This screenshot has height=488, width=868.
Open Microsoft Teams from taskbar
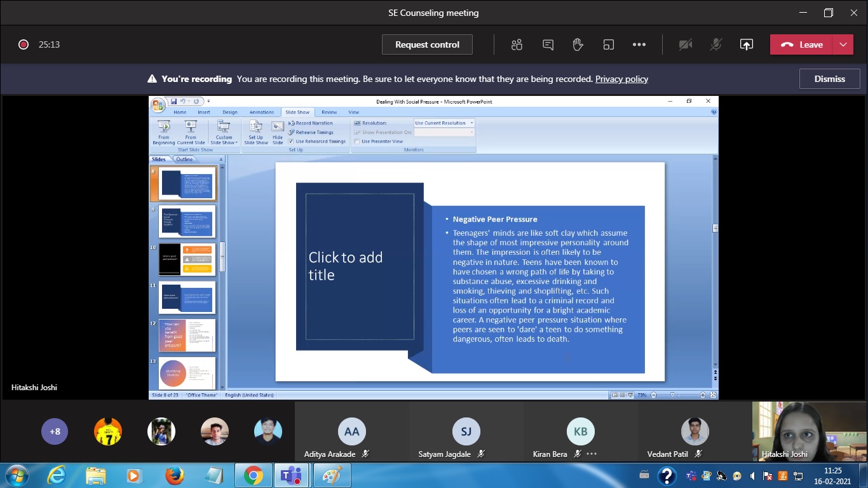pyautogui.click(x=292, y=475)
